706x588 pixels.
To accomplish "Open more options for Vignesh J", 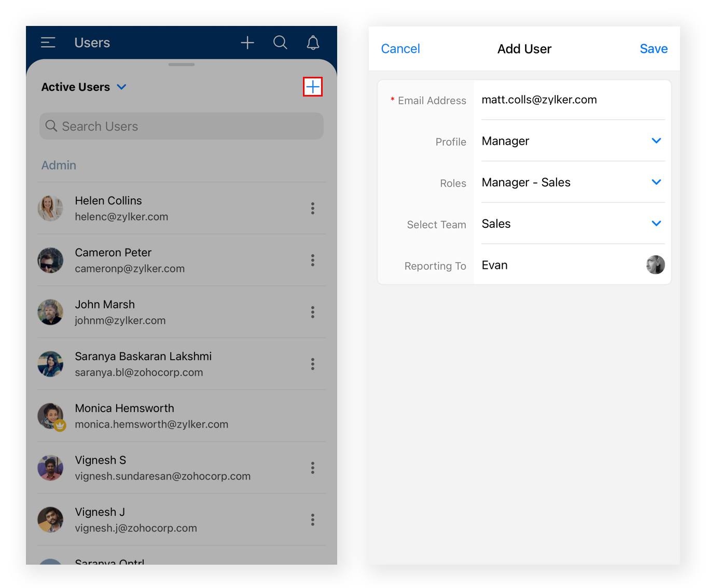I will point(312,519).
